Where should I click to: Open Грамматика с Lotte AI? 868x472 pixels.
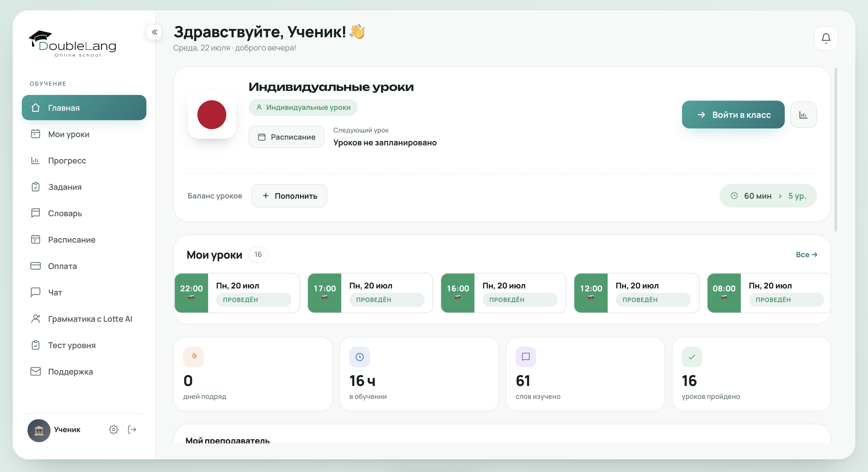[84, 319]
